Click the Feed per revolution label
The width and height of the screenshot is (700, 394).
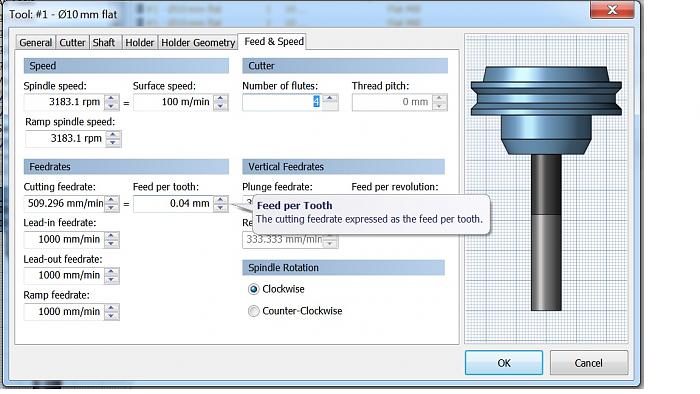click(395, 187)
